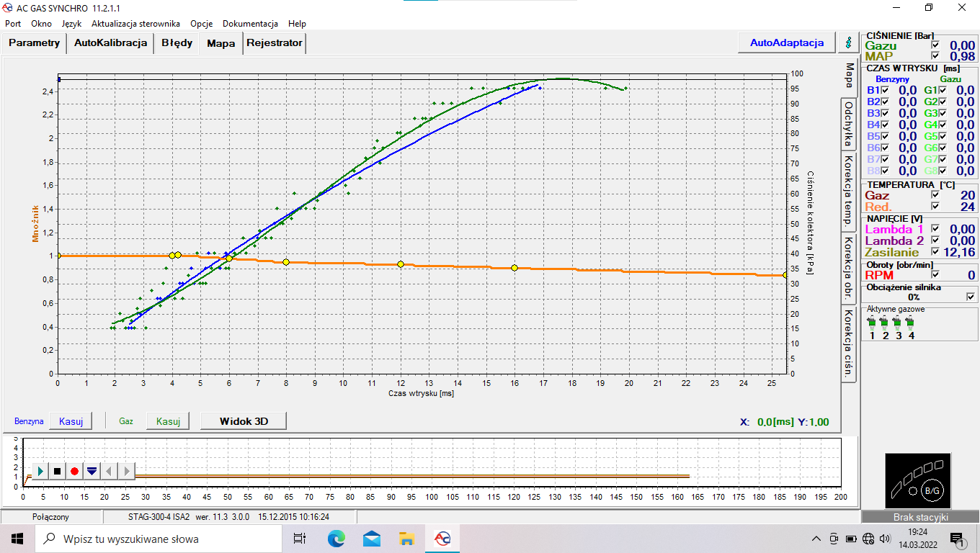This screenshot has height=553, width=980.
Task: Toggle the Obciążenie silnika checkbox
Action: (x=971, y=297)
